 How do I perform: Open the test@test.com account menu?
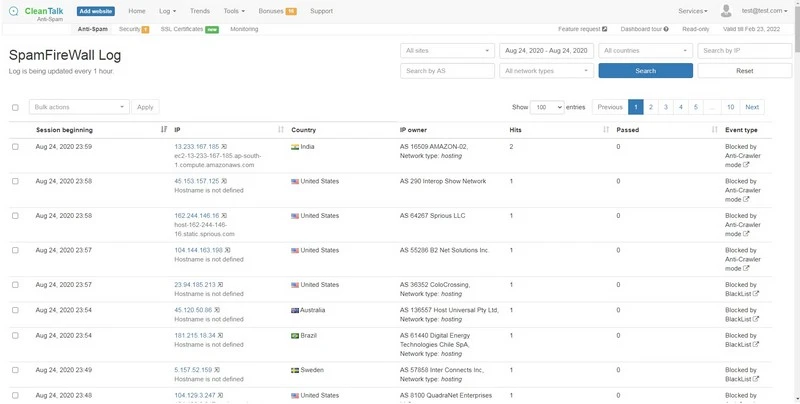pyautogui.click(x=764, y=11)
